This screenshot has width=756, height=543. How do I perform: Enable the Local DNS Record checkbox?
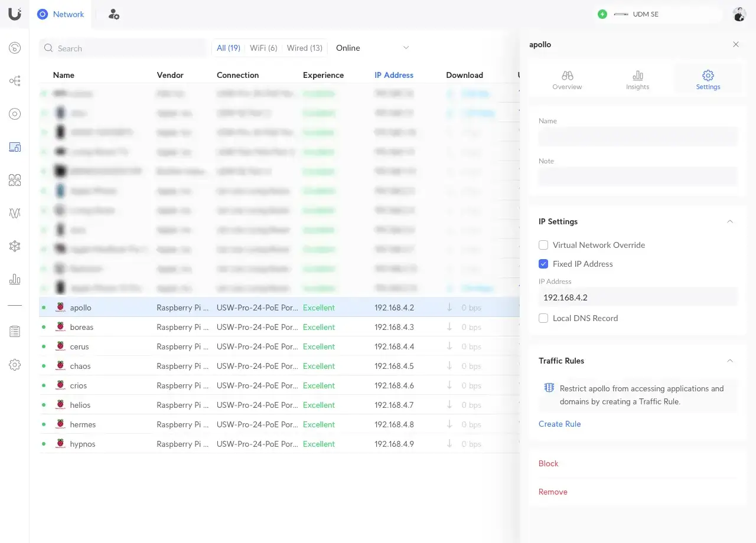pos(543,318)
